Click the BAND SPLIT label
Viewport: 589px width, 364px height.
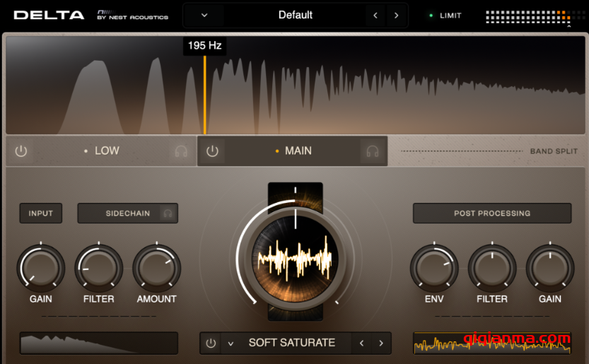click(554, 151)
